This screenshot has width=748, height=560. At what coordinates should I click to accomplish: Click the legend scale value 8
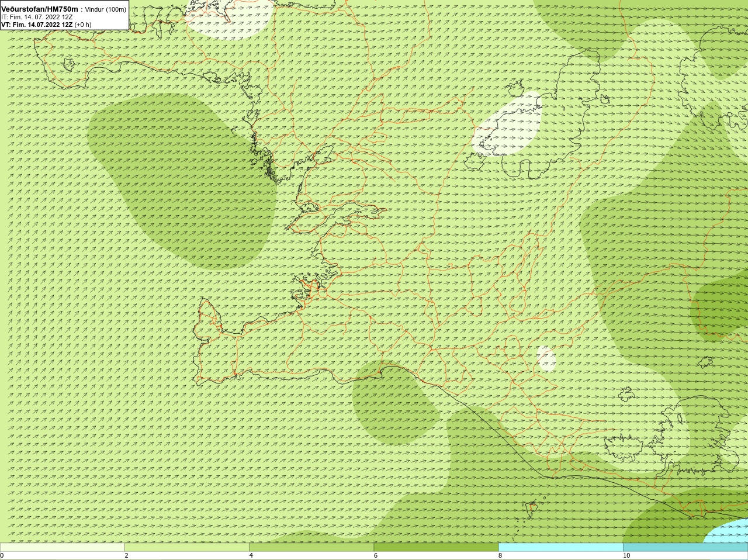[x=500, y=556]
